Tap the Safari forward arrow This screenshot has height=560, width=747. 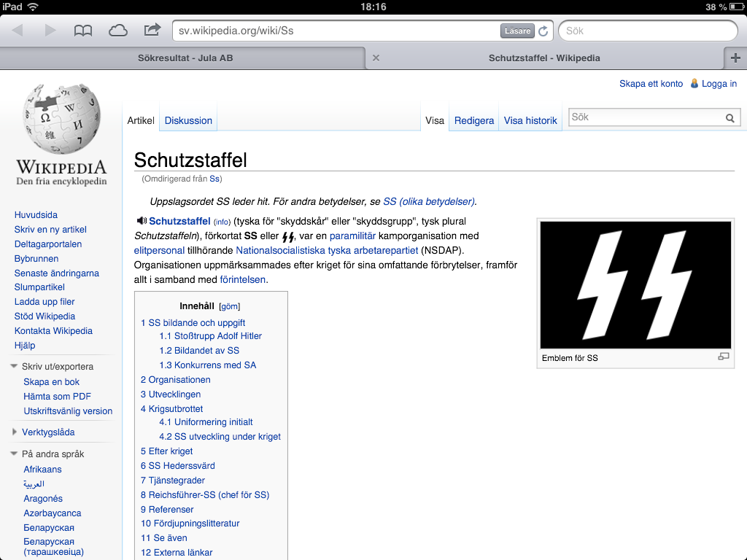[50, 31]
